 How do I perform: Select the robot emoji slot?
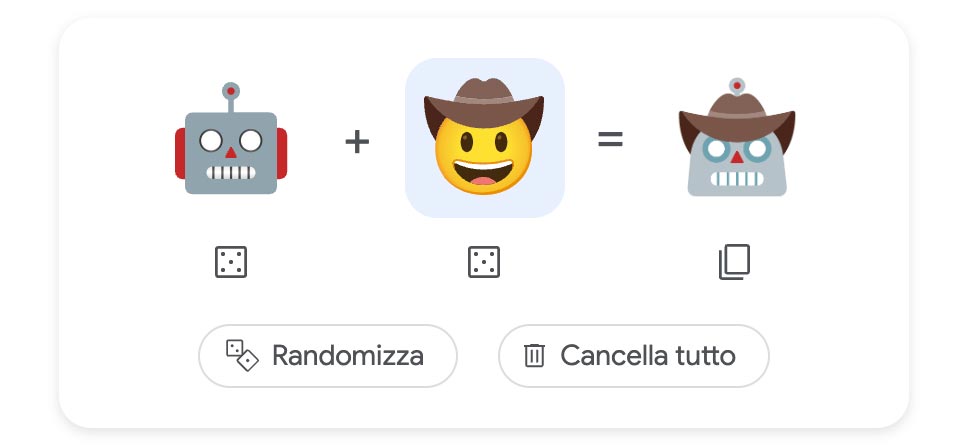tap(231, 138)
